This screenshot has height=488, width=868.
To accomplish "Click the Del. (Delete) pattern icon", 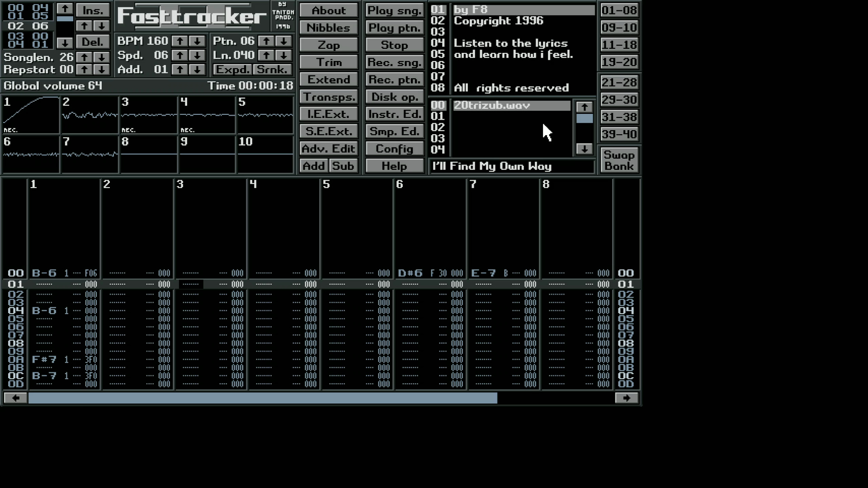I will coord(92,41).
